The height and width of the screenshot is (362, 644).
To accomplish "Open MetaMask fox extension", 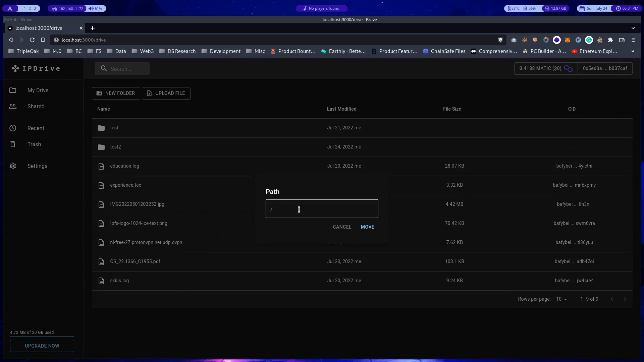I will (x=568, y=40).
